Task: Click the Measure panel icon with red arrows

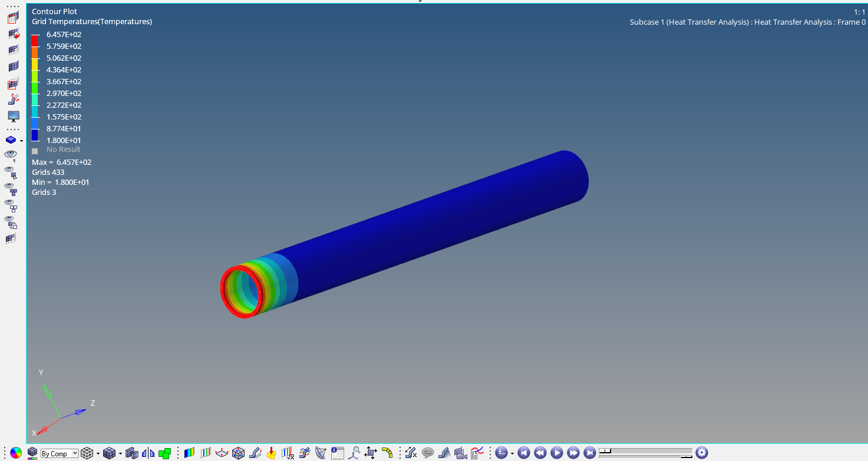Action: click(222, 453)
